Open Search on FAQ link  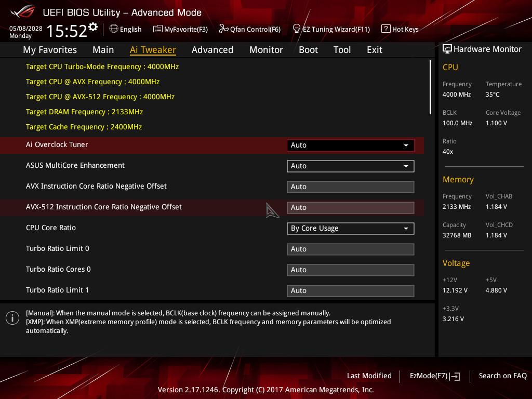click(502, 376)
